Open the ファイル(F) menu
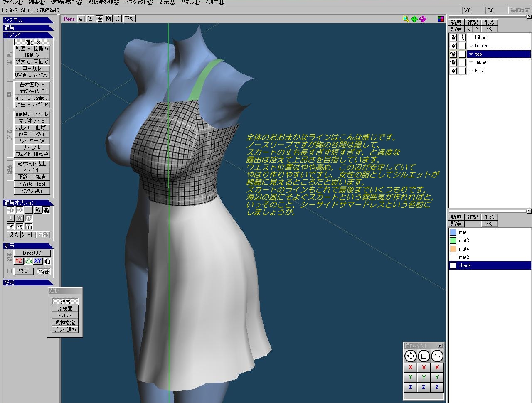The height and width of the screenshot is (403, 532). (12, 2)
